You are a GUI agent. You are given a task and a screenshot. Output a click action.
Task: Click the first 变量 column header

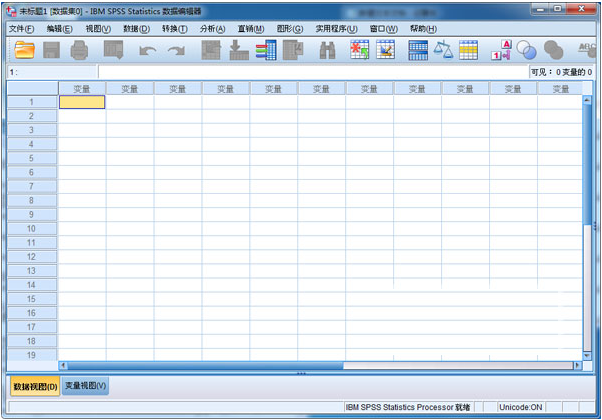[x=82, y=89]
